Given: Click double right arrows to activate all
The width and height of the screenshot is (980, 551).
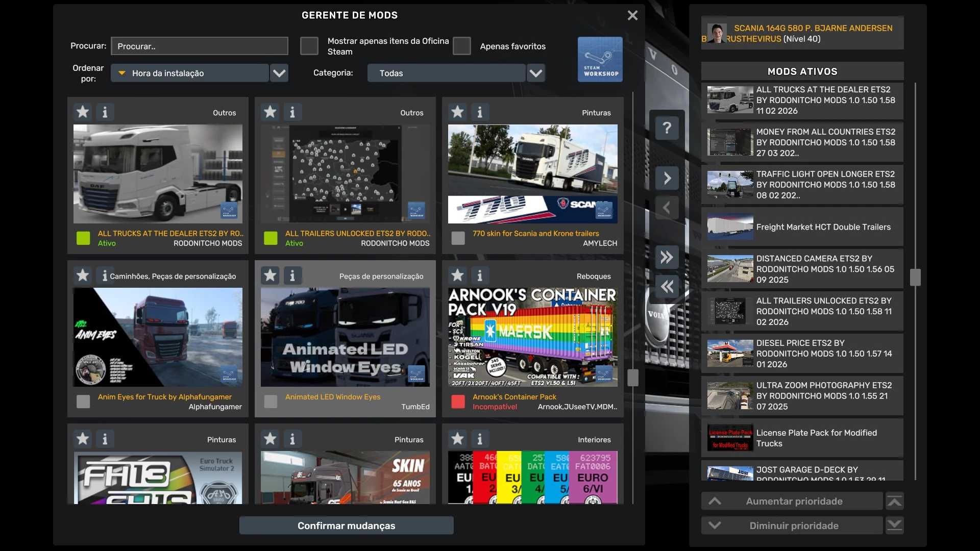Looking at the screenshot, I should (667, 257).
